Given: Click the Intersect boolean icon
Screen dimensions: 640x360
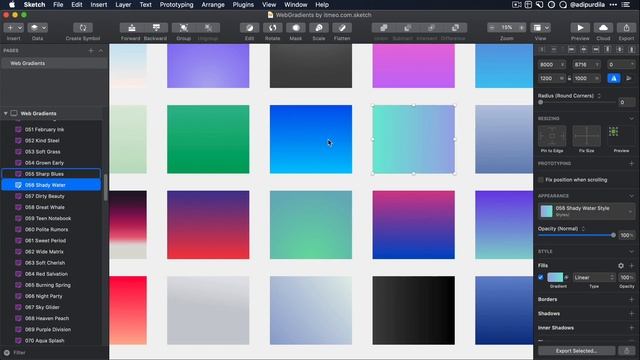Looking at the screenshot, I should click(x=431, y=28).
